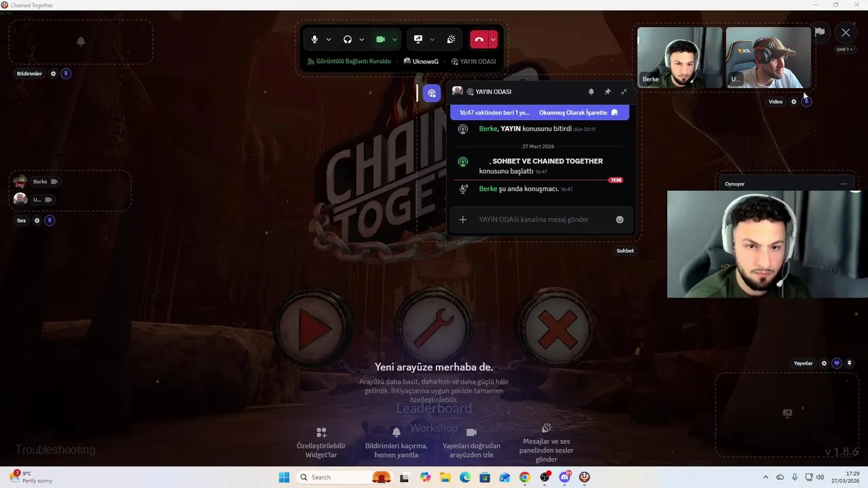
Task: Turn off the green camera button
Action: tap(380, 39)
